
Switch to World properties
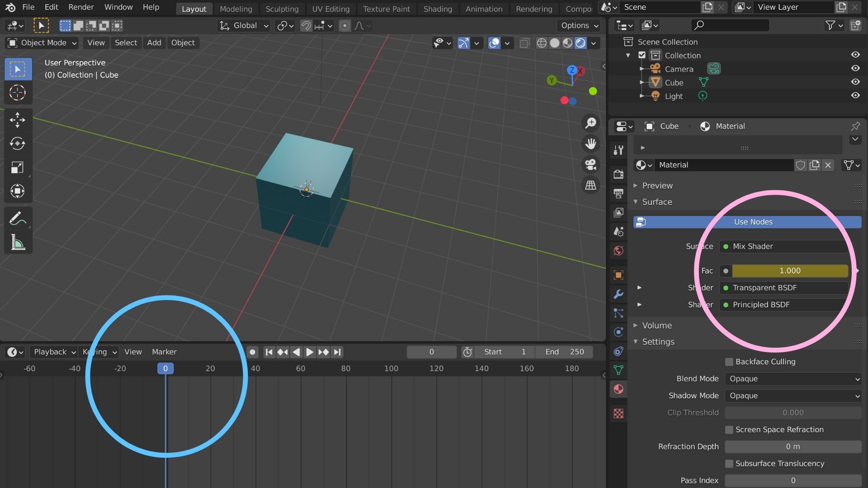[x=618, y=250]
